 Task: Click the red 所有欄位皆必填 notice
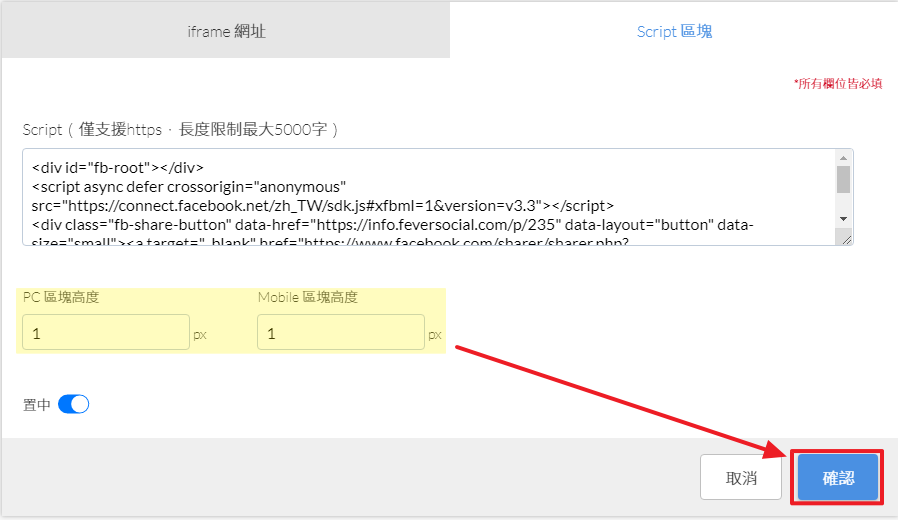click(x=838, y=84)
